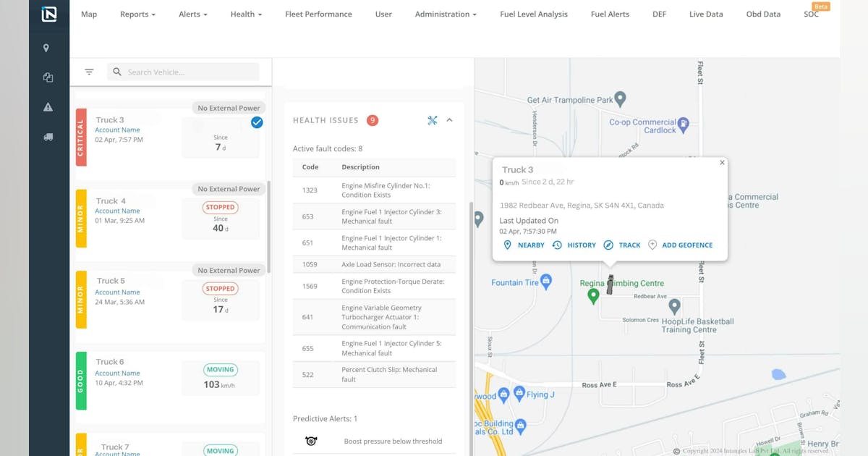This screenshot has height=456, width=868.
Task: Open the filter icon beside vehicle search
Action: coord(88,72)
